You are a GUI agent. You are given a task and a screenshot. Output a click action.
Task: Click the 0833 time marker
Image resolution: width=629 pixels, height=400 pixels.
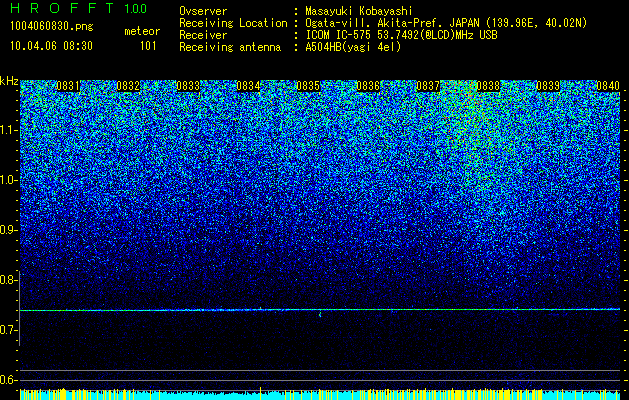click(188, 86)
